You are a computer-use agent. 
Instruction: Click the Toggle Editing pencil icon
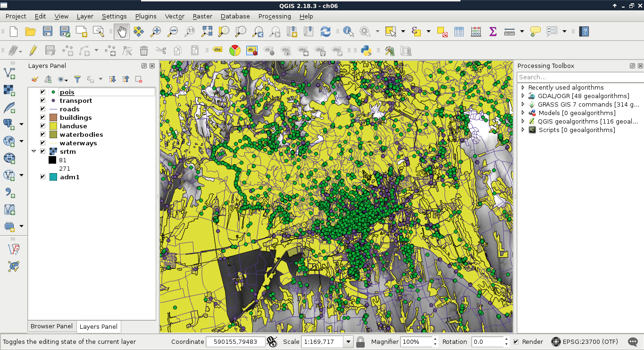coord(33,50)
